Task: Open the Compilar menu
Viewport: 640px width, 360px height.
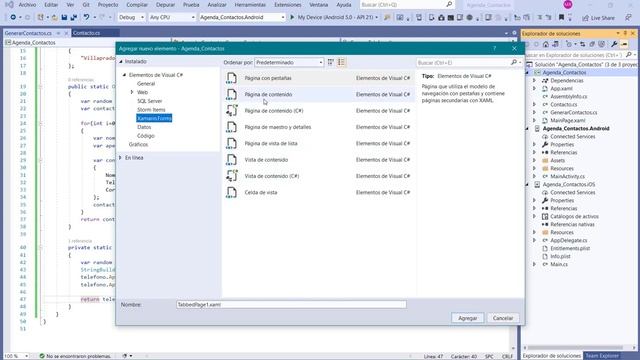Action: pyautogui.click(x=137, y=5)
